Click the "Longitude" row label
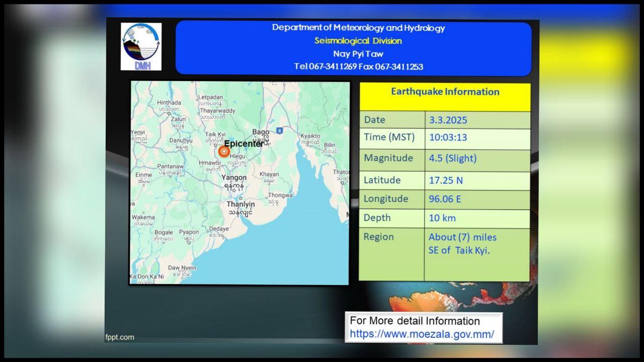This screenshot has width=644, height=362. point(386,199)
